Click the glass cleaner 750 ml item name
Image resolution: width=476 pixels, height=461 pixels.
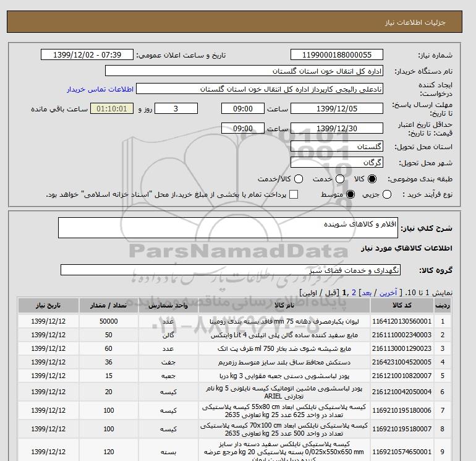point(284,348)
